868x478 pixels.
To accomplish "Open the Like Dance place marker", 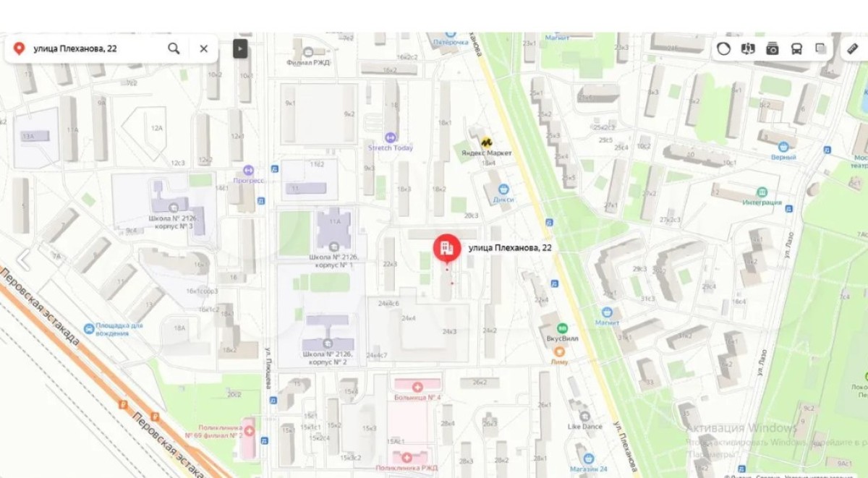I will (584, 427).
